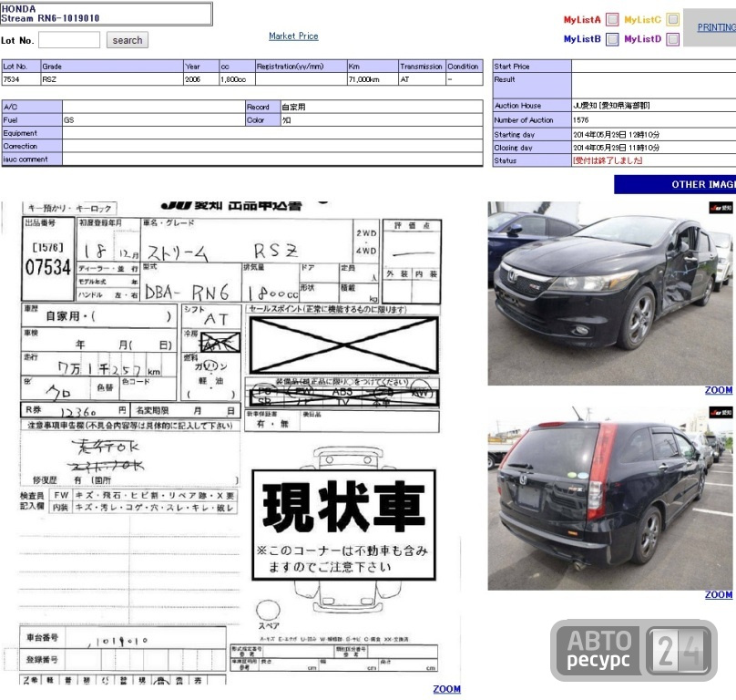Tick the MyListA checkbox

click(x=612, y=19)
